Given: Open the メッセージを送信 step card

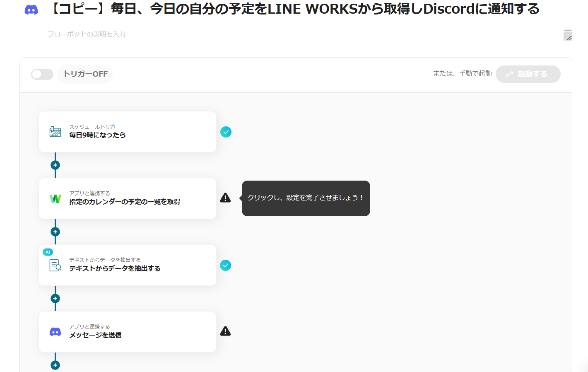Looking at the screenshot, I should click(x=128, y=332).
